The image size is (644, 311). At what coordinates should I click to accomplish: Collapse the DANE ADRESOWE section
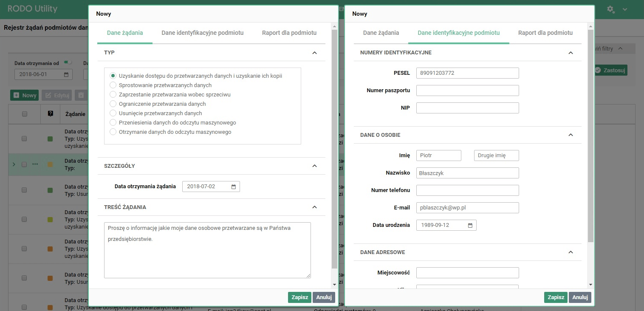click(x=571, y=252)
